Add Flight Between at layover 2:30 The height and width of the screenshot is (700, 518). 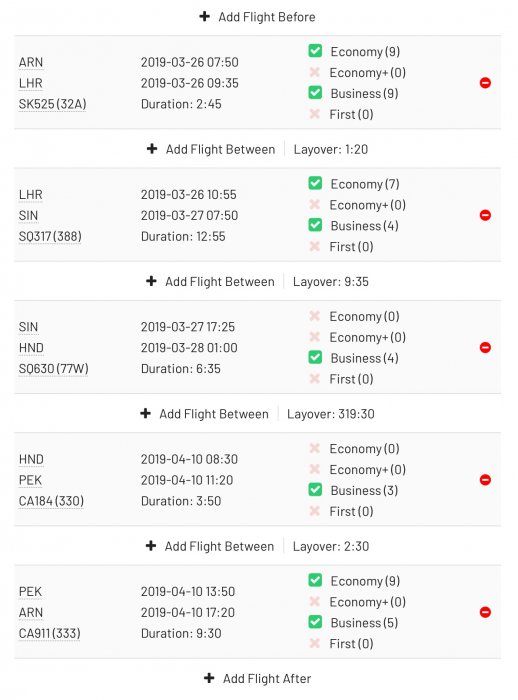click(x=210, y=546)
